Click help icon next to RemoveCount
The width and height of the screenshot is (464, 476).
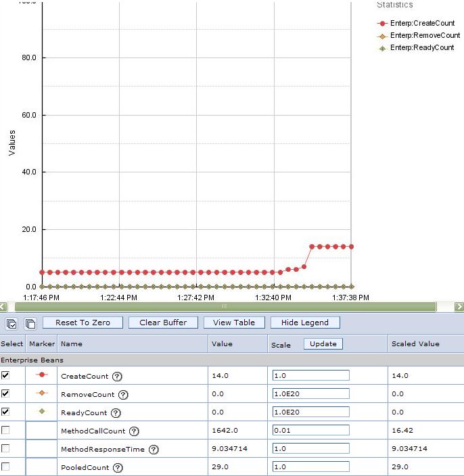coord(123,395)
